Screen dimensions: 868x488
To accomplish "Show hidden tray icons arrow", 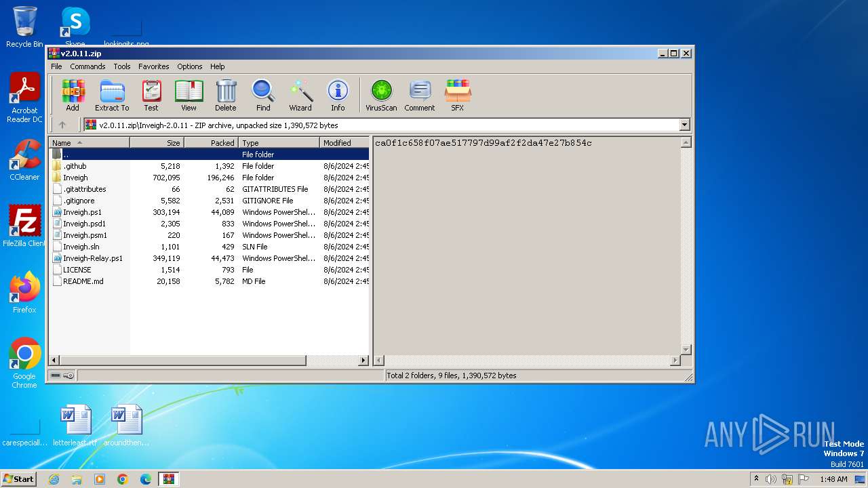I will pyautogui.click(x=756, y=479).
